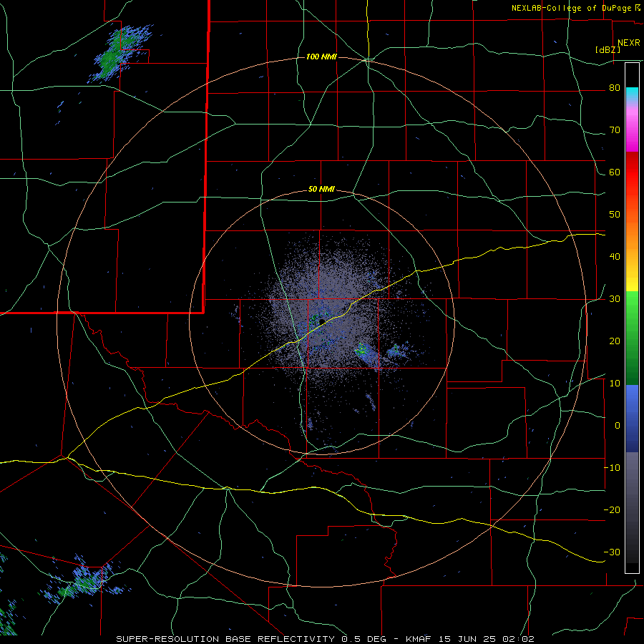Click the 70 value on dBZ scale
The image size is (644, 644).
coord(615,130)
